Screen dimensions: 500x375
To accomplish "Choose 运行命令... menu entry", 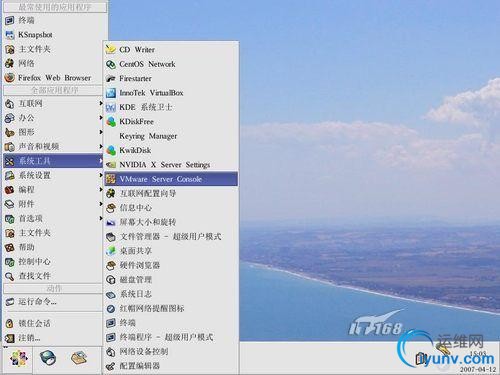I will (53, 302).
